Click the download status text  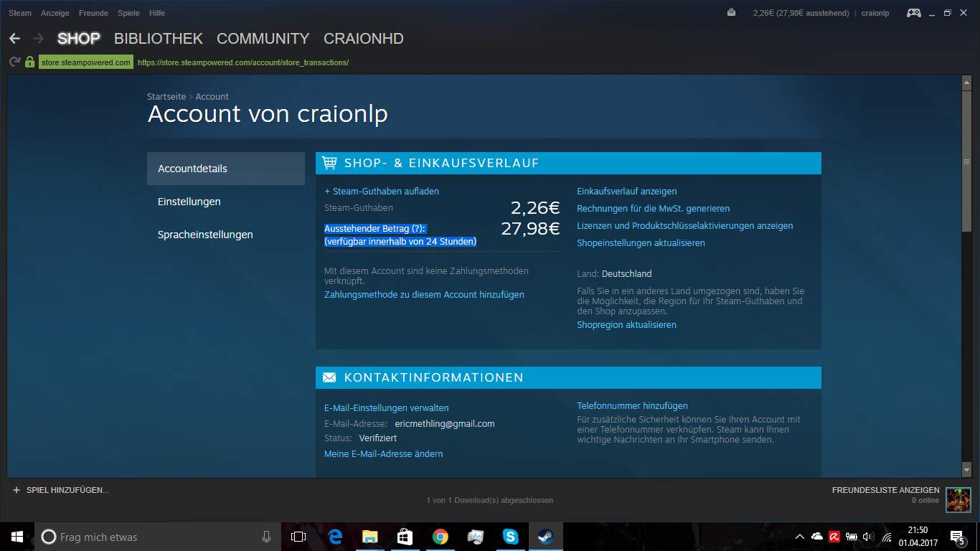(x=490, y=500)
